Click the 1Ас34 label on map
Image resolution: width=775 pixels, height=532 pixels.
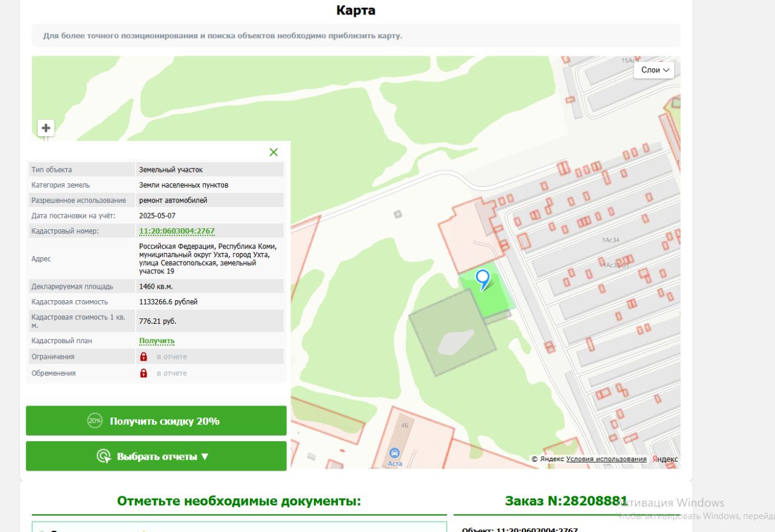610,240
